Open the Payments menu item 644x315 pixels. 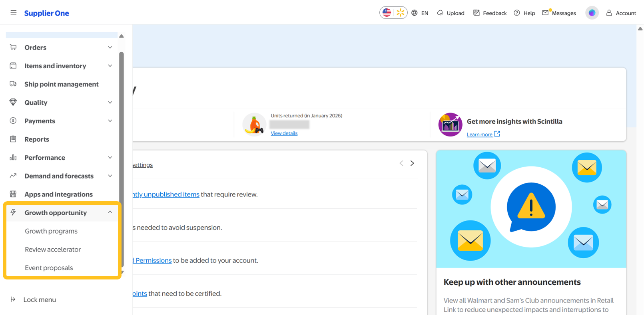click(40, 121)
